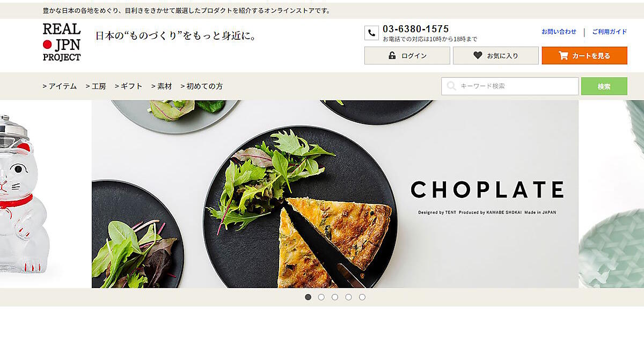Screen dimensions: 644x338
Task: Expand the アイテム menu
Action: click(60, 86)
